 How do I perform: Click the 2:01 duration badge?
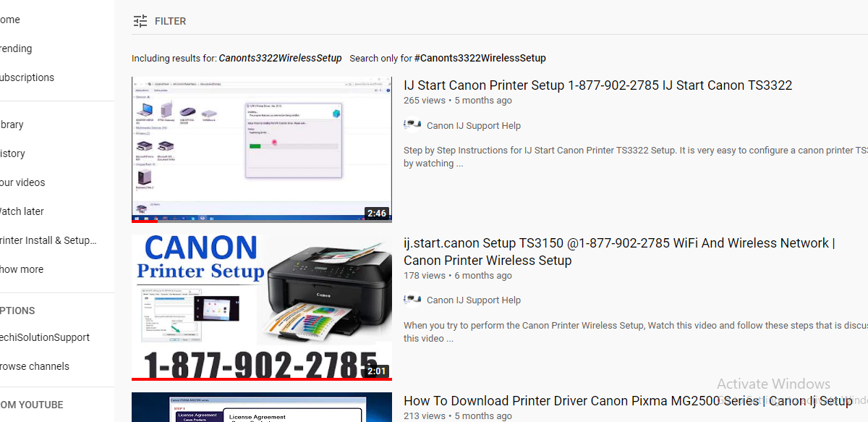click(377, 371)
